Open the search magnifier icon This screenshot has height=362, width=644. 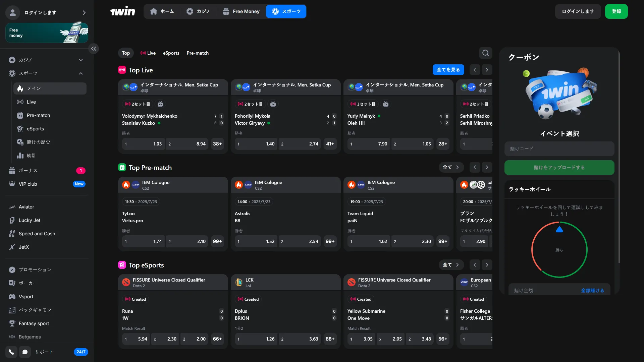[x=485, y=53]
